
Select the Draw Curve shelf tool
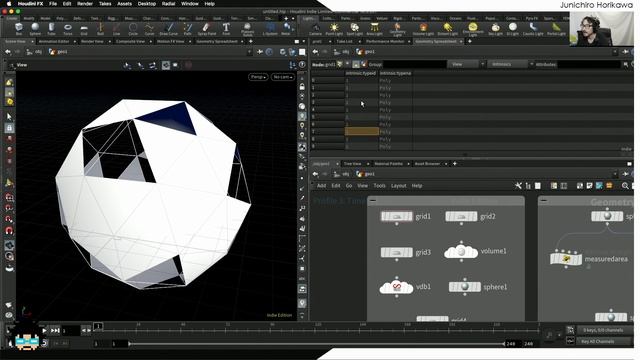(x=169, y=28)
